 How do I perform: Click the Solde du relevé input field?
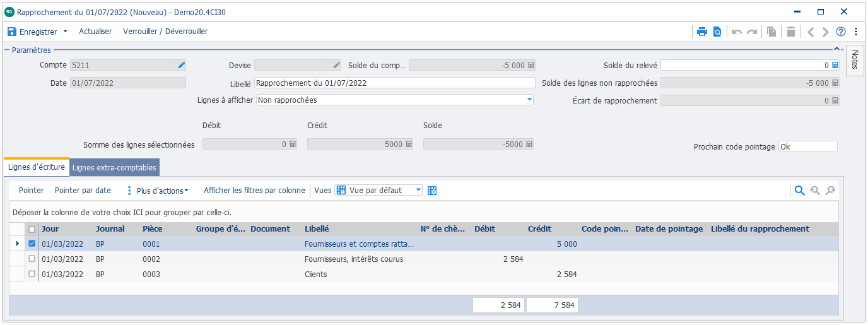pyautogui.click(x=750, y=65)
